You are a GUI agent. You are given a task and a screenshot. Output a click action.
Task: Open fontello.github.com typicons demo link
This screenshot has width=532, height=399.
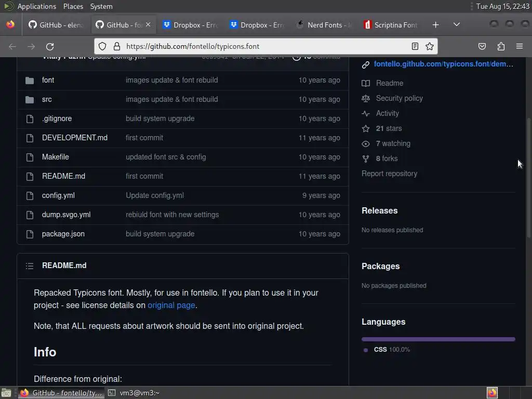click(444, 64)
